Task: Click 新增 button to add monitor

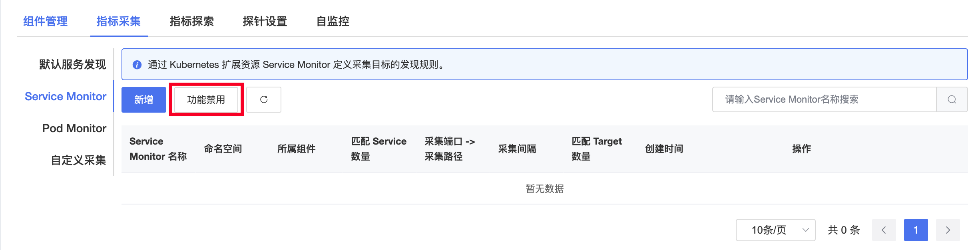Action: (x=144, y=99)
